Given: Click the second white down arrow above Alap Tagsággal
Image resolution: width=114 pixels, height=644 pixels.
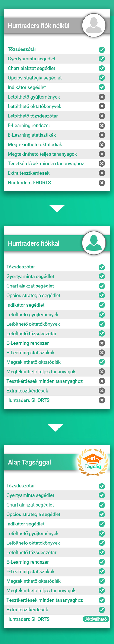Looking at the screenshot, I should click(x=55, y=427).
